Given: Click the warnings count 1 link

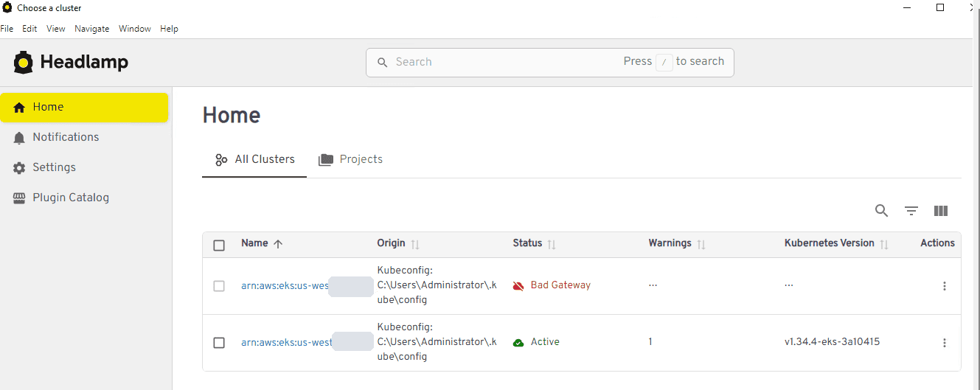Looking at the screenshot, I should point(650,342).
